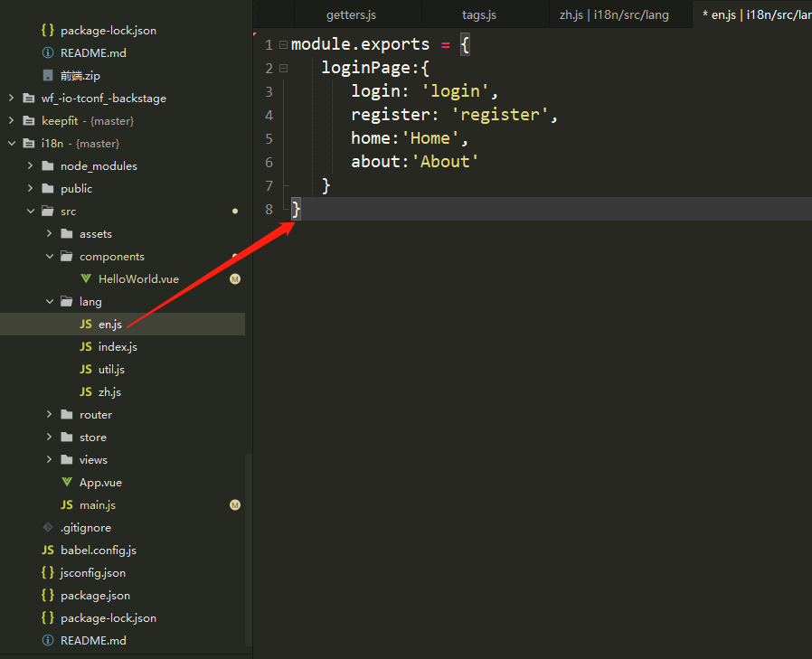
Task: Toggle the fold marker on the loginPage line
Action: (284, 68)
